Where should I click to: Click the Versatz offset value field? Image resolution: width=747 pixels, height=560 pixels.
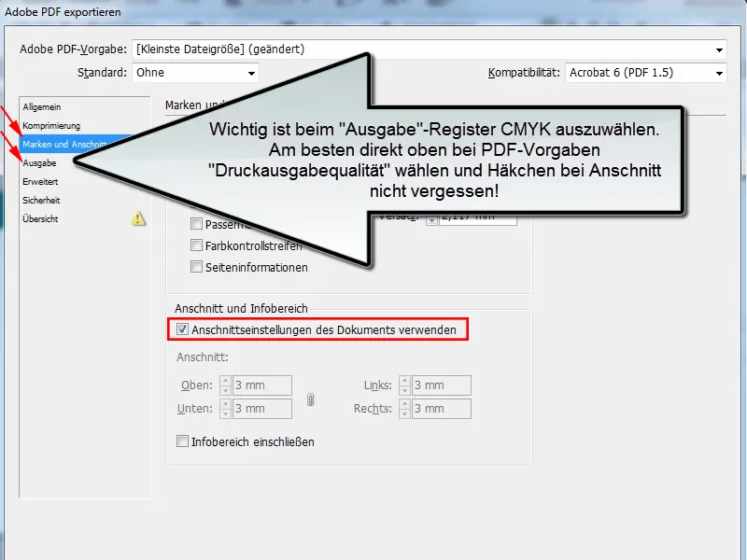point(478,218)
